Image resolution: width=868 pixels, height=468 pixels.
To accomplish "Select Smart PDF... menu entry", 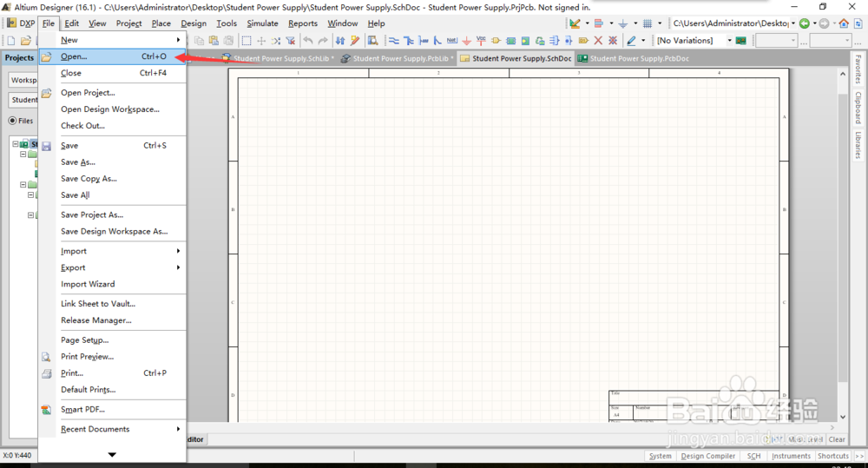I will point(112,409).
